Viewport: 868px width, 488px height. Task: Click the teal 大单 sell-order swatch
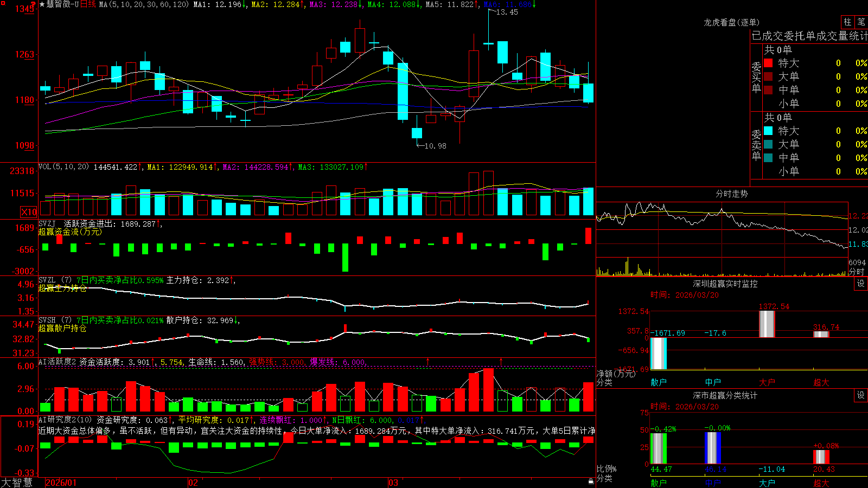tap(768, 144)
